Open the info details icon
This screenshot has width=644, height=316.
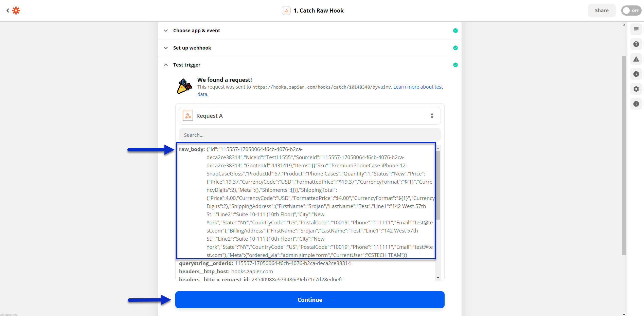636,104
